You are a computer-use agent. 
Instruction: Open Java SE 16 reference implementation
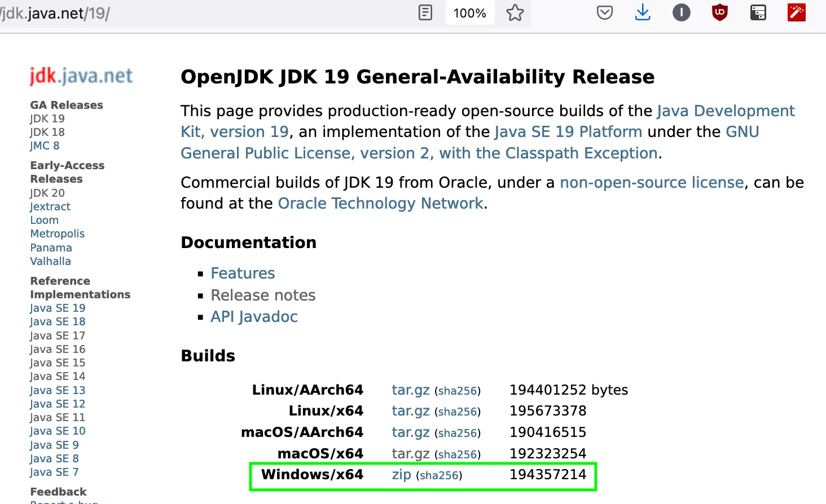click(58, 349)
